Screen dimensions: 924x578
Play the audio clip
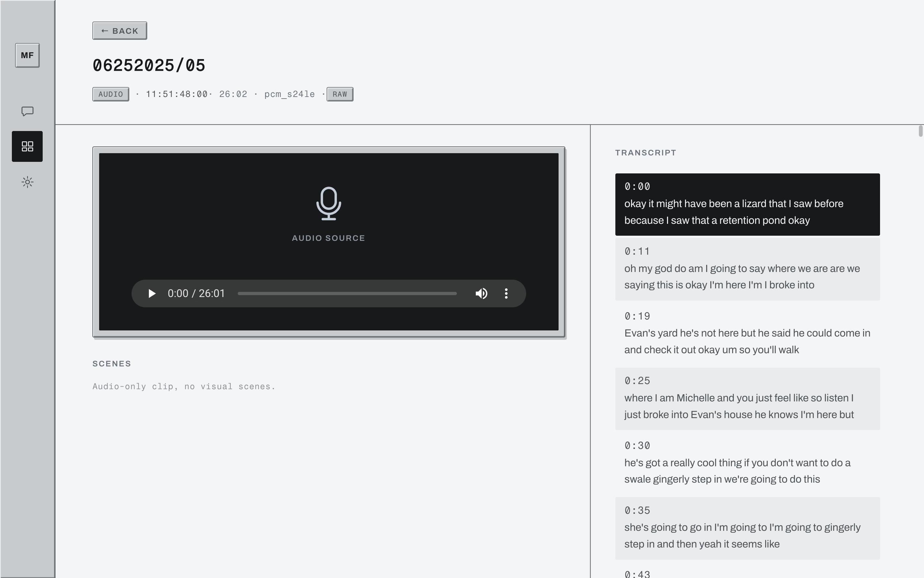[151, 293]
